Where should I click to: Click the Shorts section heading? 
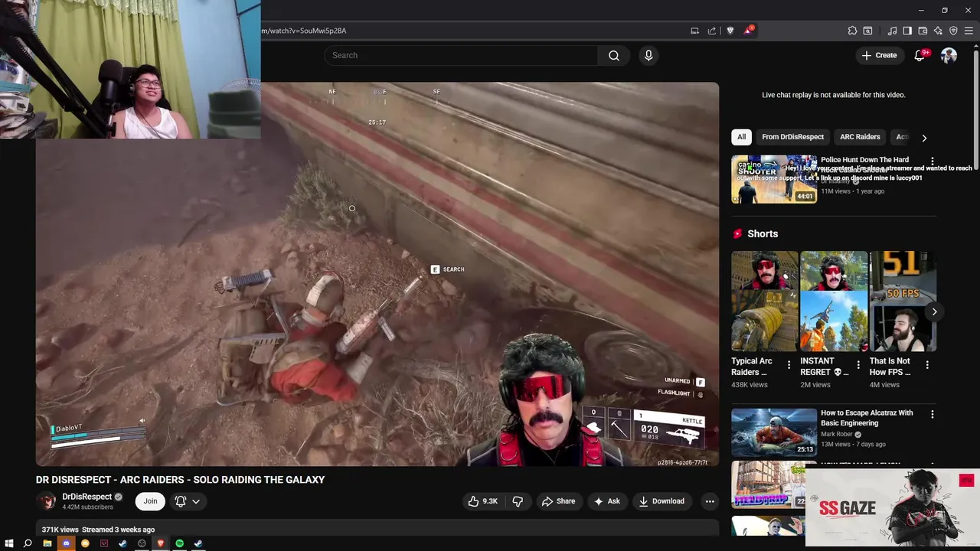(x=763, y=233)
